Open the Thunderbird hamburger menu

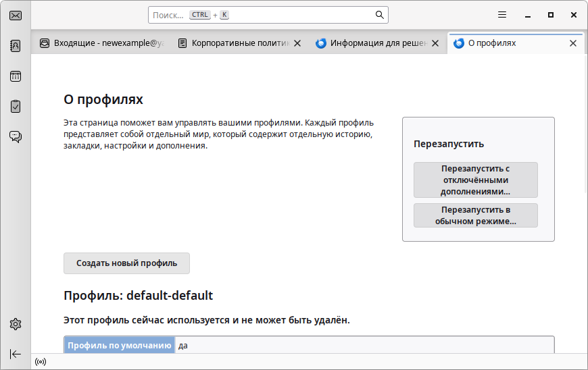pyautogui.click(x=502, y=15)
